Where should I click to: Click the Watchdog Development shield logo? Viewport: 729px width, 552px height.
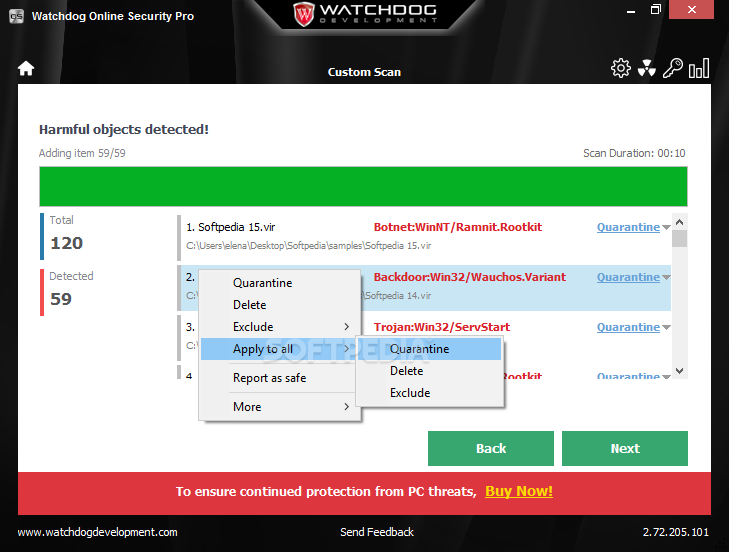tap(304, 13)
